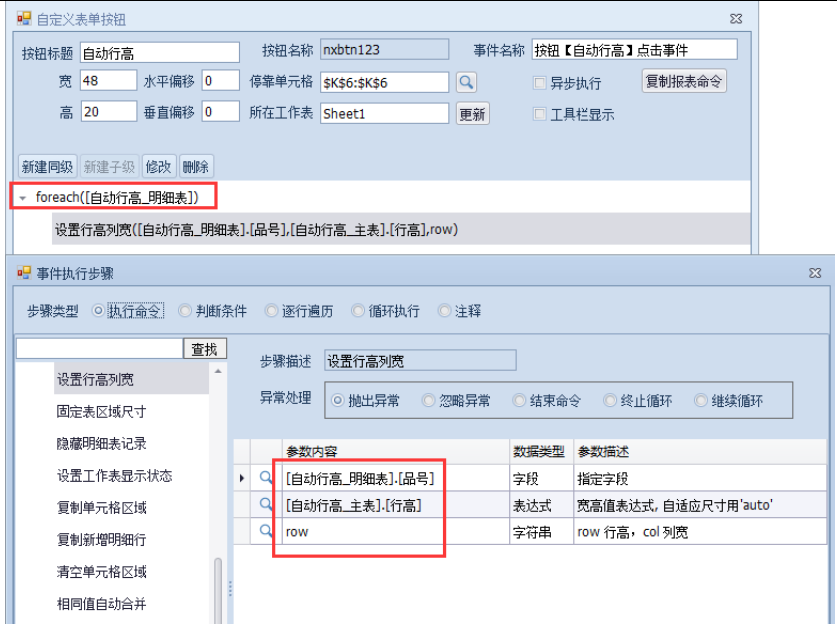Click the search icon for the row parameter

(266, 532)
